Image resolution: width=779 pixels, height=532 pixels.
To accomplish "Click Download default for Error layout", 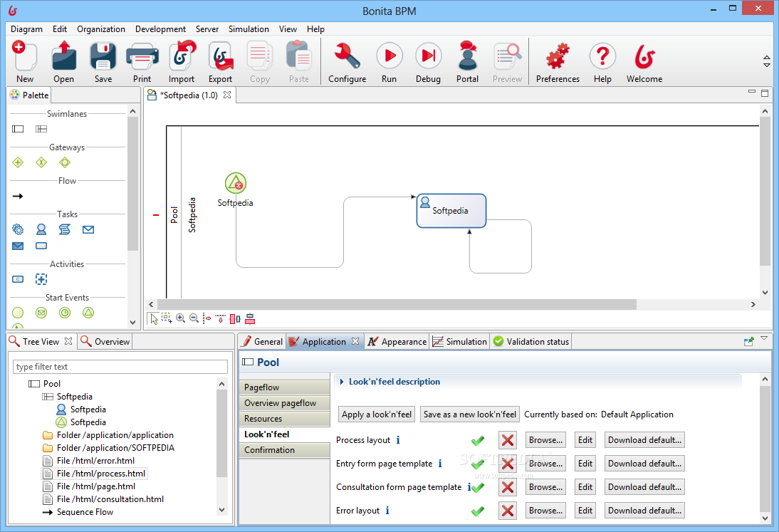I will coord(644,511).
